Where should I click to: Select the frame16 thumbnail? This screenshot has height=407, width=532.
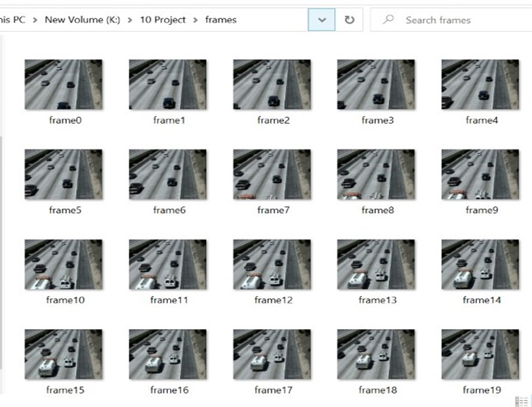point(168,354)
